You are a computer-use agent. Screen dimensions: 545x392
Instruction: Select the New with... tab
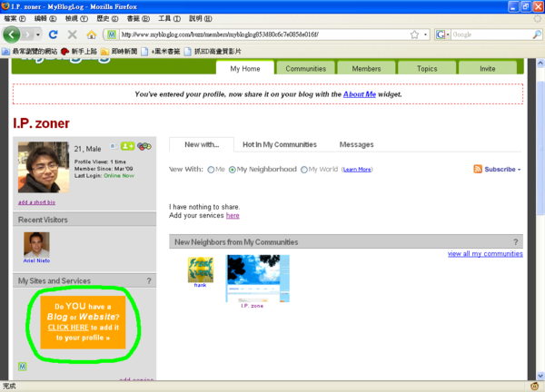[x=202, y=144]
